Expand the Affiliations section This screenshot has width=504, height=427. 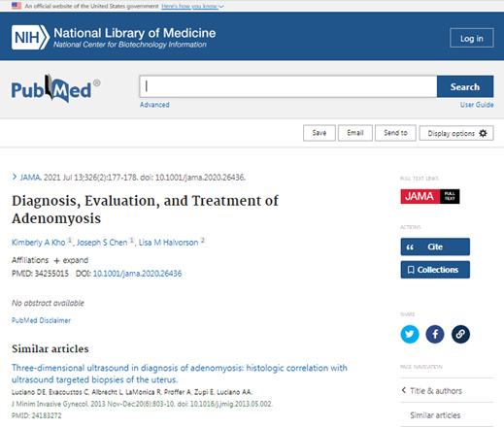[x=71, y=260]
